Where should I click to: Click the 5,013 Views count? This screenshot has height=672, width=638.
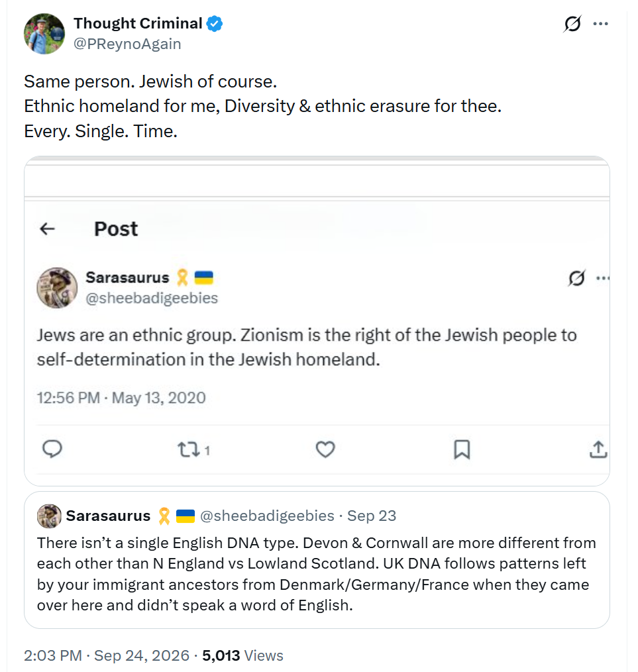242,655
